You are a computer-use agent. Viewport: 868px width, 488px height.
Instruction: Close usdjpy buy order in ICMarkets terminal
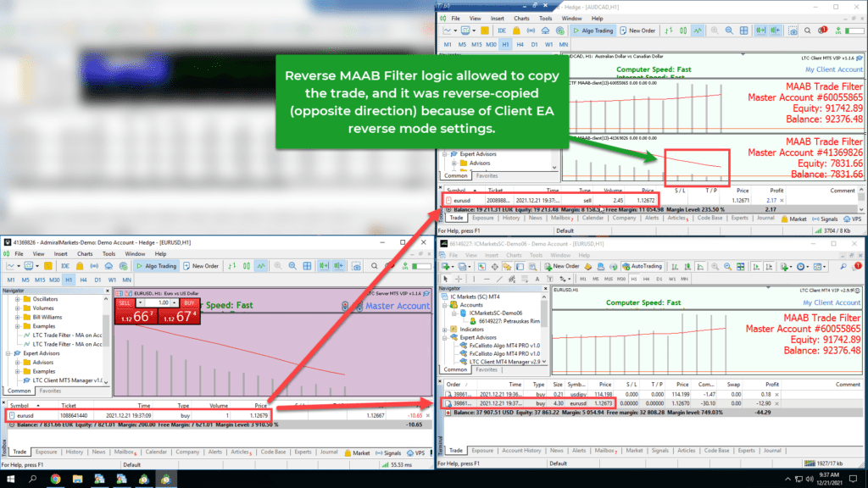point(776,395)
